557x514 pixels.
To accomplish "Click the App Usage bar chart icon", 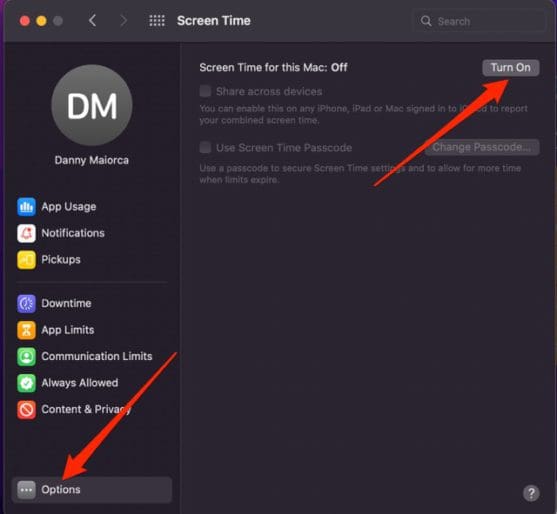I will point(26,207).
